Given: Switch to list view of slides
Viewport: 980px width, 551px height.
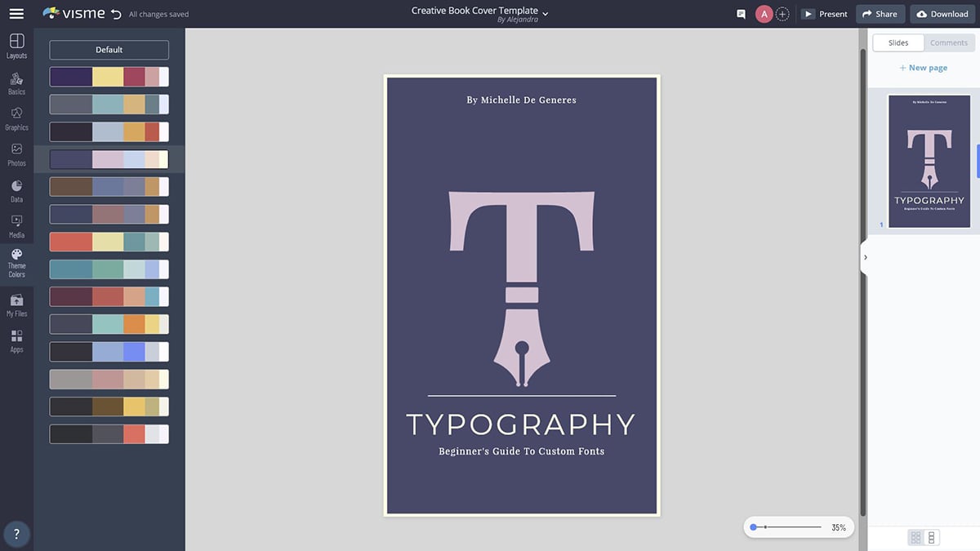Looking at the screenshot, I should [x=932, y=538].
